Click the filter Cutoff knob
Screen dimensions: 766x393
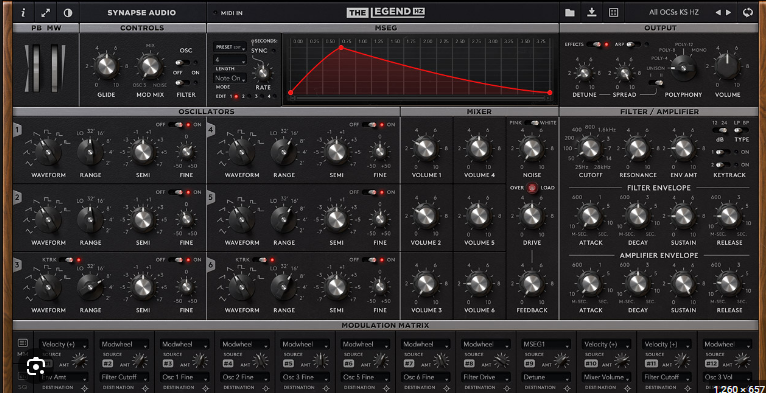coord(590,148)
